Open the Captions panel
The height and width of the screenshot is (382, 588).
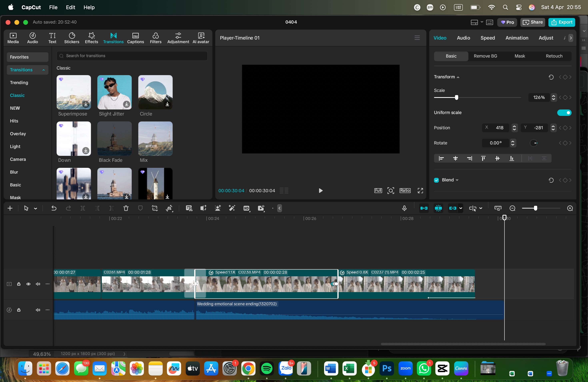pyautogui.click(x=135, y=38)
